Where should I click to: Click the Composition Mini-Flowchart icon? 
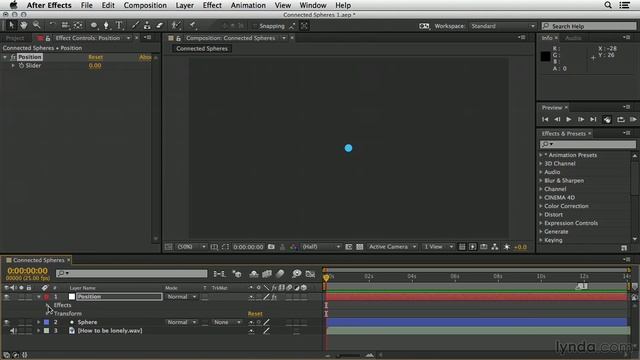[219, 273]
